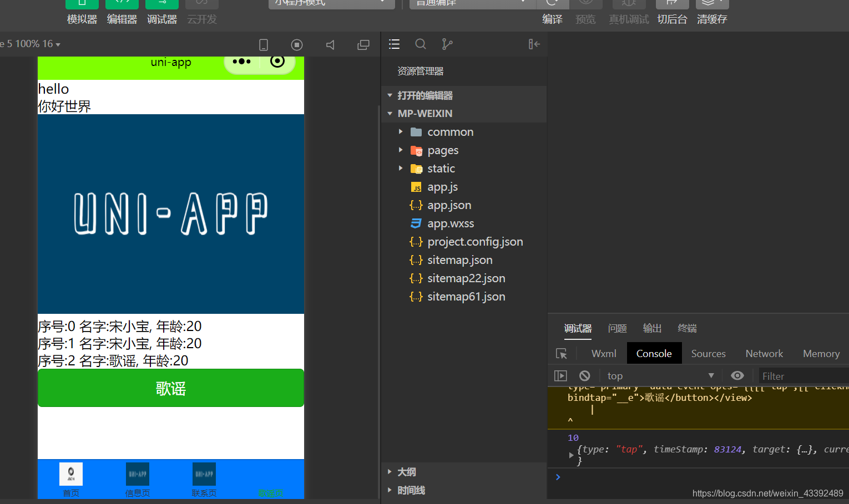Open app.wxss file

click(x=464, y=223)
